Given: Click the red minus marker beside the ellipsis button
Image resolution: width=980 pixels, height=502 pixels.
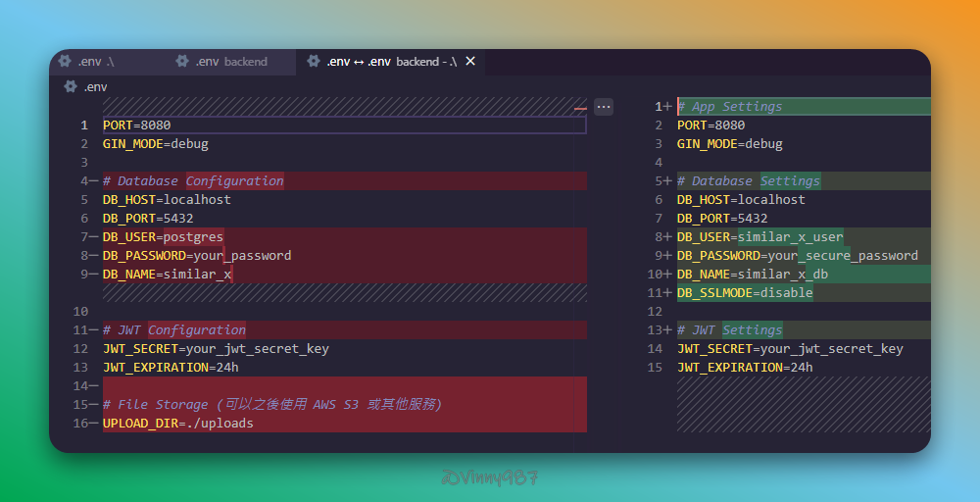Looking at the screenshot, I should (580, 107).
